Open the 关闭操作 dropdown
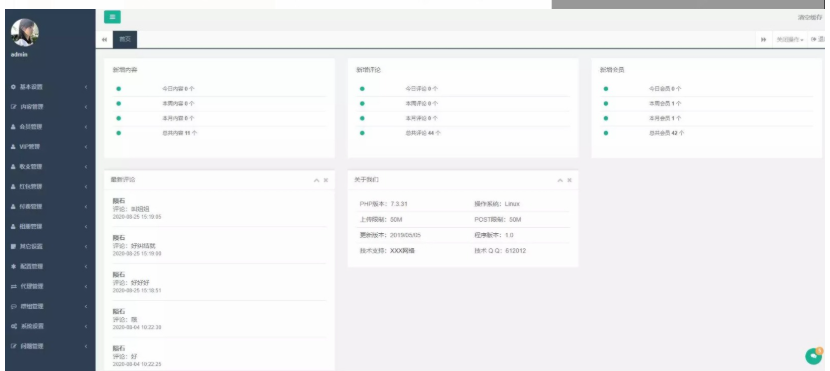 pyautogui.click(x=789, y=40)
